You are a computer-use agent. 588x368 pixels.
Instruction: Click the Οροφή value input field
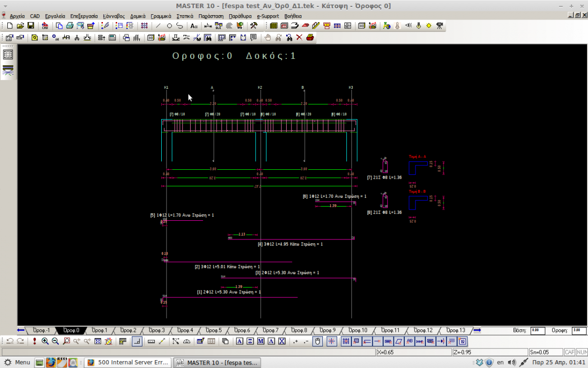(x=578, y=330)
